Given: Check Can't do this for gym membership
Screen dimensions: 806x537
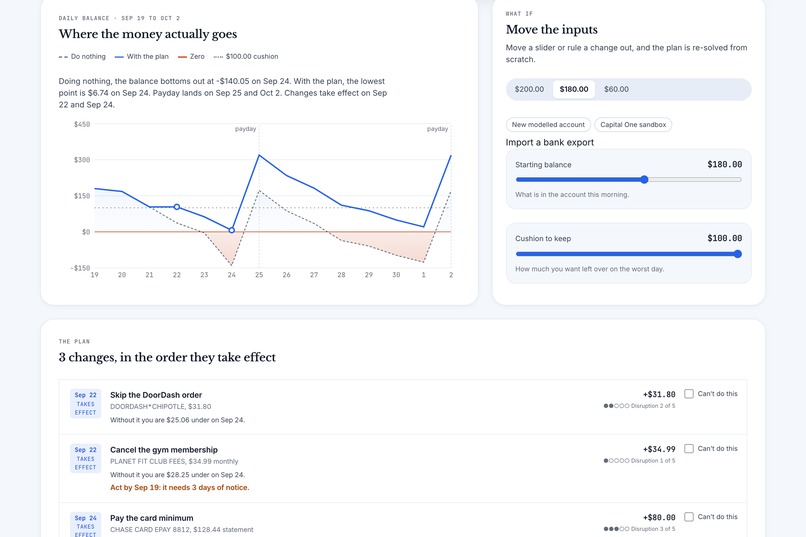Looking at the screenshot, I should pos(689,449).
